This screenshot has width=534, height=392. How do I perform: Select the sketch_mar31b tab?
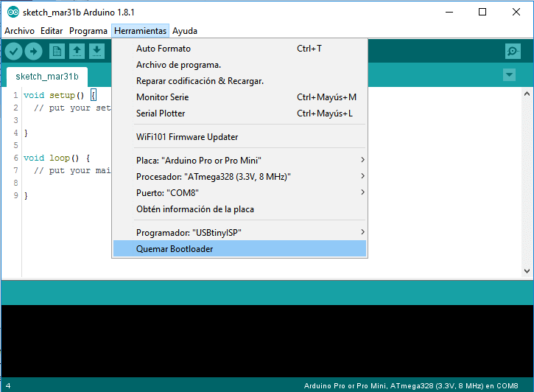point(47,77)
